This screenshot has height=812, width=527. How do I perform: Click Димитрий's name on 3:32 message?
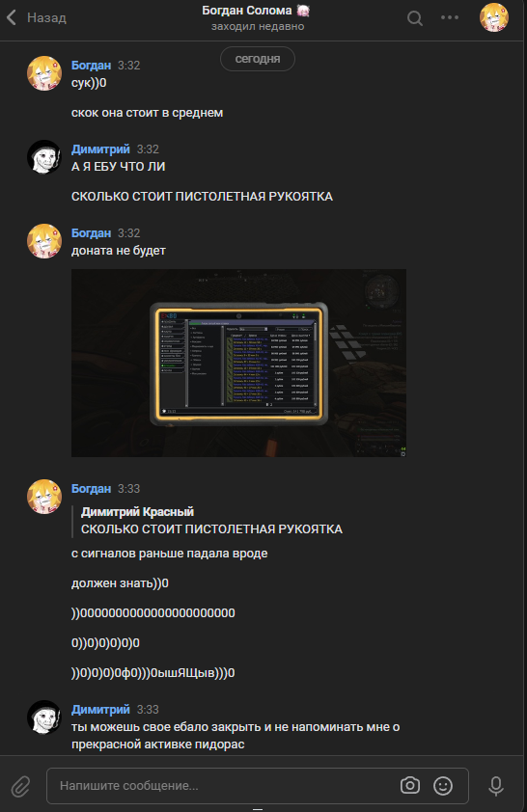(100, 149)
